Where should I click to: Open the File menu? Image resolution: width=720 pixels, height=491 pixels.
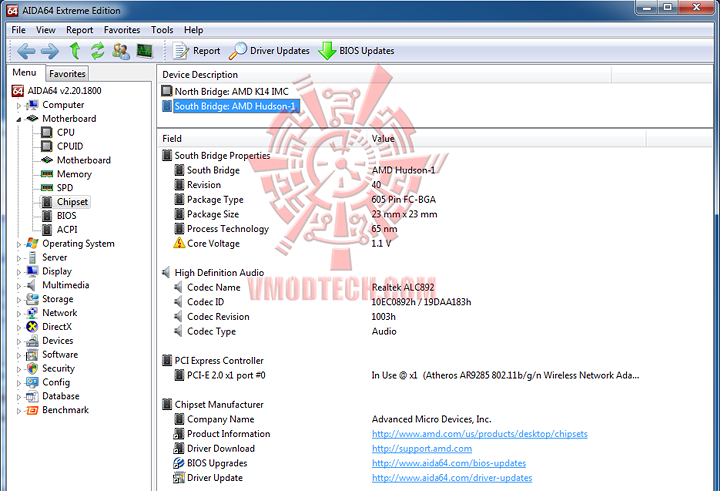click(x=18, y=30)
